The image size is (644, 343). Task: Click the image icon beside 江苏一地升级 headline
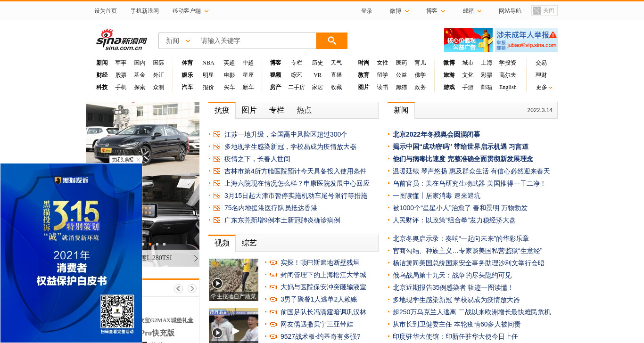coord(217,134)
